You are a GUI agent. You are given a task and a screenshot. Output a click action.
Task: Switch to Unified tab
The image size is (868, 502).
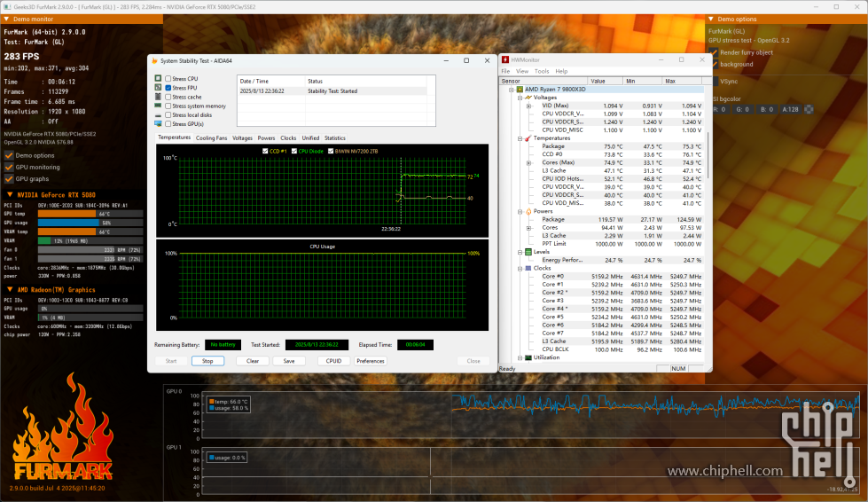tap(310, 137)
